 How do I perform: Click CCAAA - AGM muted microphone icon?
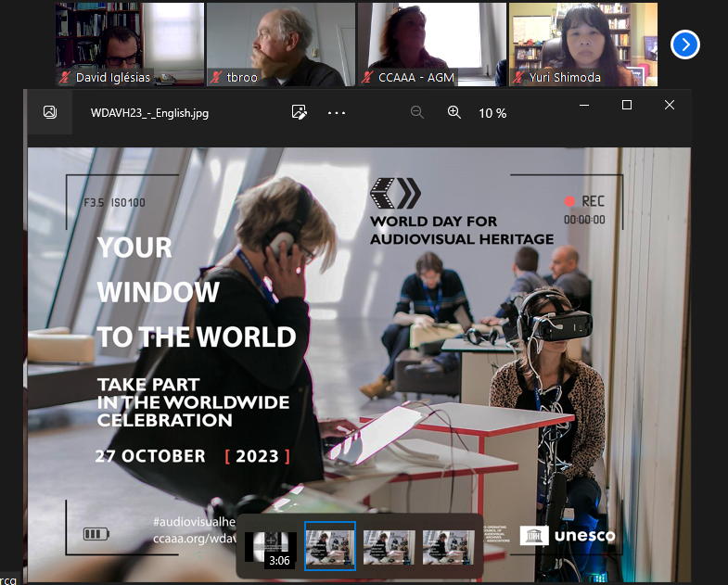pos(367,77)
